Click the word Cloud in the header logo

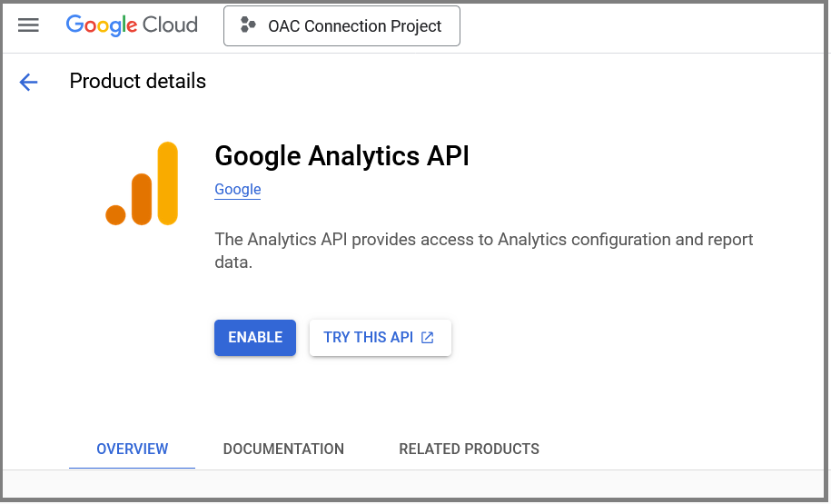click(171, 25)
